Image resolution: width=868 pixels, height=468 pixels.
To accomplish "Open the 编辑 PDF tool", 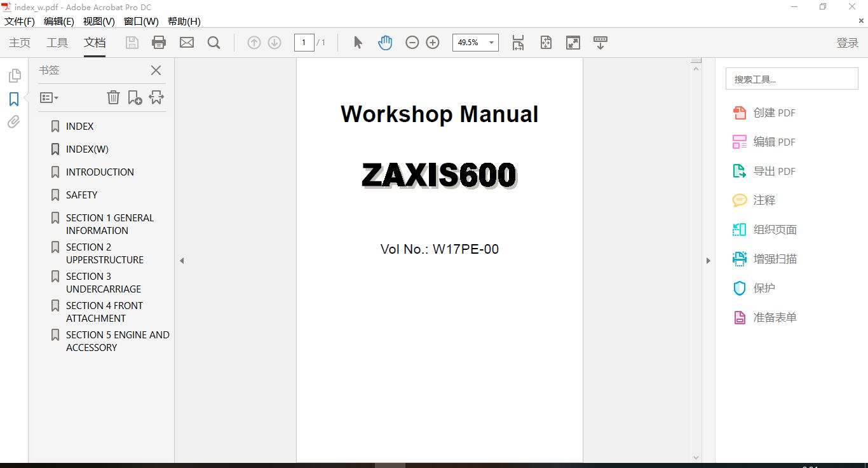I will (764, 142).
